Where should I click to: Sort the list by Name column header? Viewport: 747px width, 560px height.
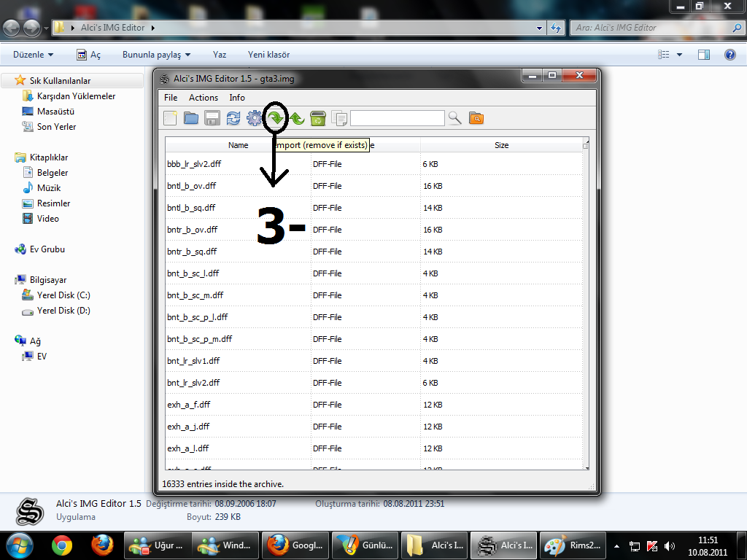click(239, 145)
